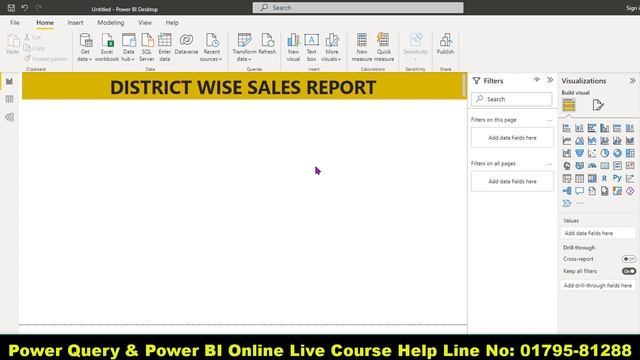Open the Format visual brush tab
The width and height of the screenshot is (640, 360).
pos(598,105)
